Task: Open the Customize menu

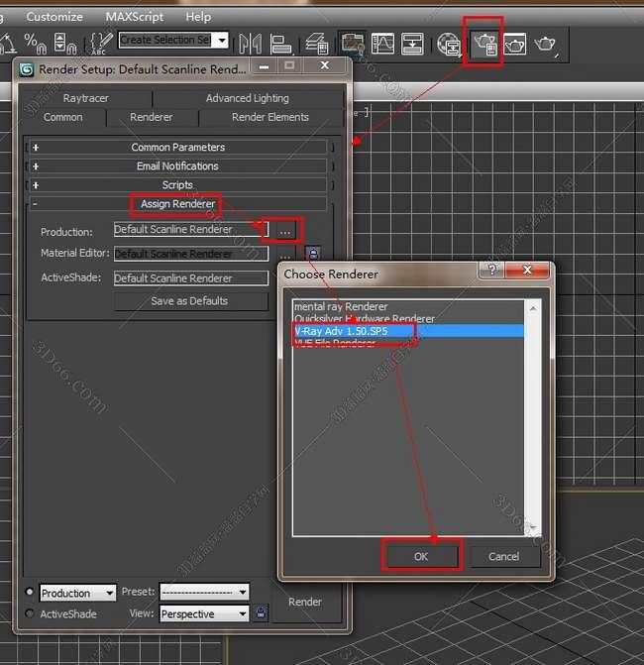Action: pyautogui.click(x=54, y=17)
